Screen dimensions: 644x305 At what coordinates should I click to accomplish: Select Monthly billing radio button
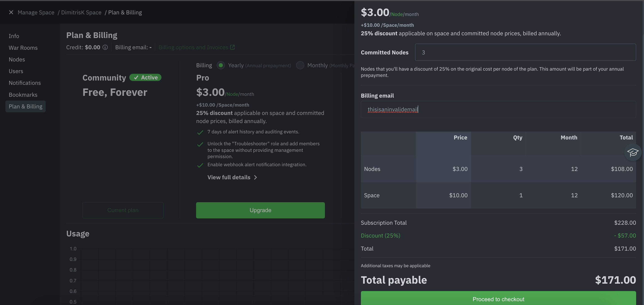(x=300, y=65)
